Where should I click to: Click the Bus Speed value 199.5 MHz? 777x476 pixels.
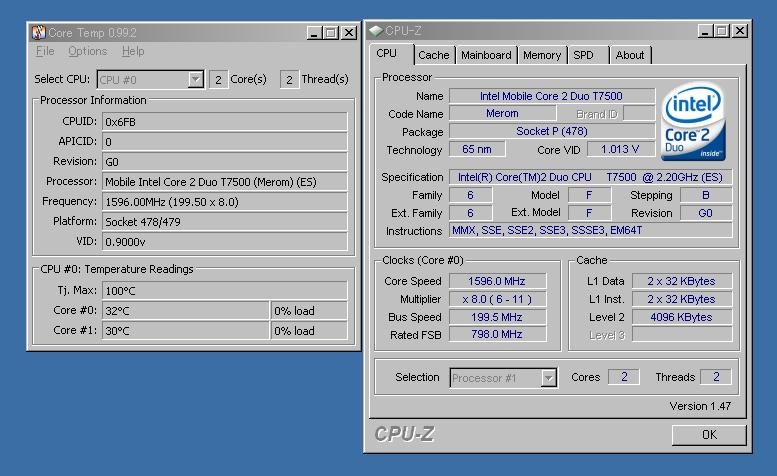tap(498, 317)
